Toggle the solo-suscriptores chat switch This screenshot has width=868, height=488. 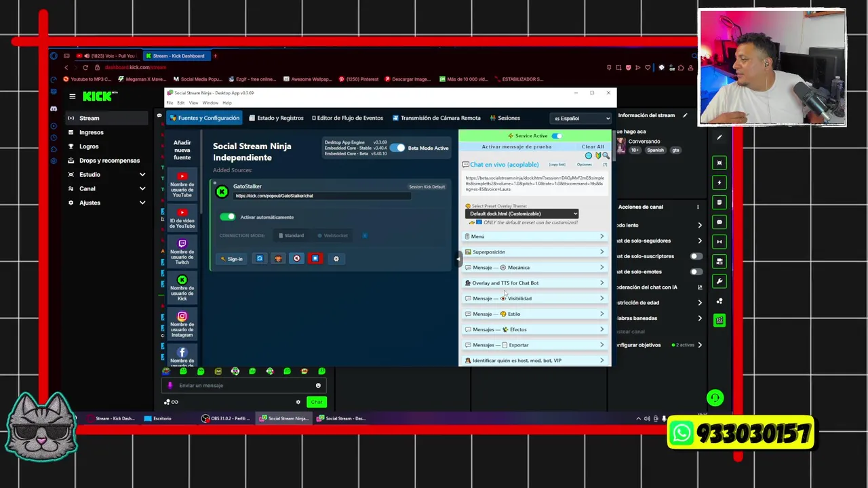click(x=696, y=256)
